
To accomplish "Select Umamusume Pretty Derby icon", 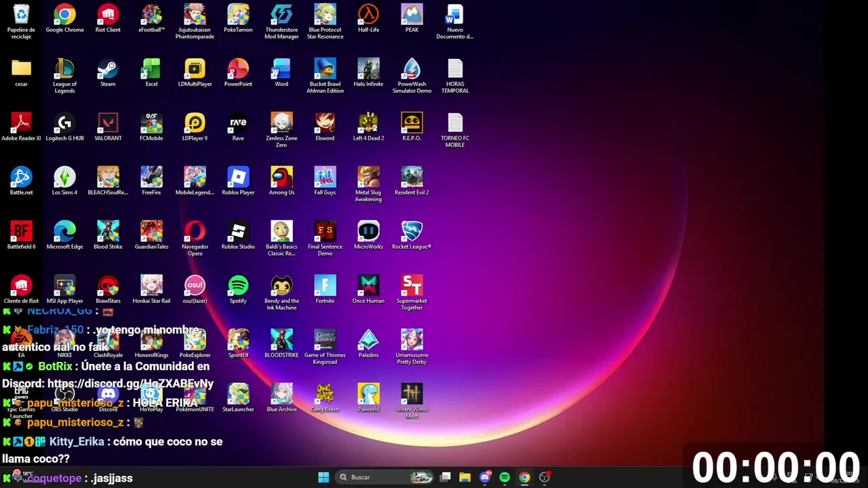I will (412, 347).
